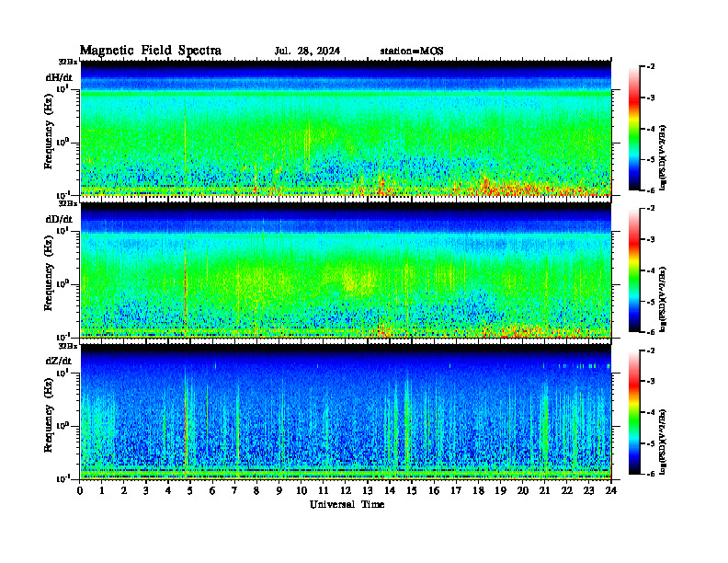Image resolution: width=728 pixels, height=563 pixels.
Task: Click hour "4" on the time axis
Action: click(168, 490)
